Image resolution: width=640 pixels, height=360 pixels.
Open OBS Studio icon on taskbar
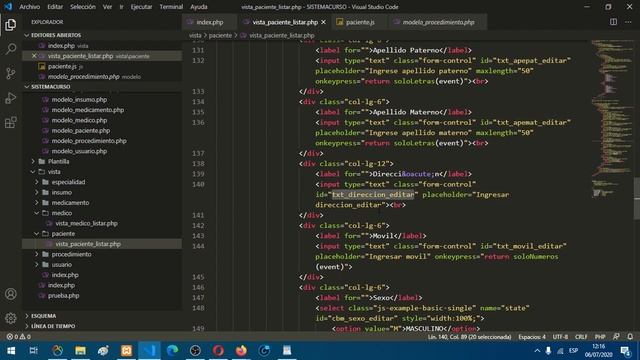coord(195,351)
